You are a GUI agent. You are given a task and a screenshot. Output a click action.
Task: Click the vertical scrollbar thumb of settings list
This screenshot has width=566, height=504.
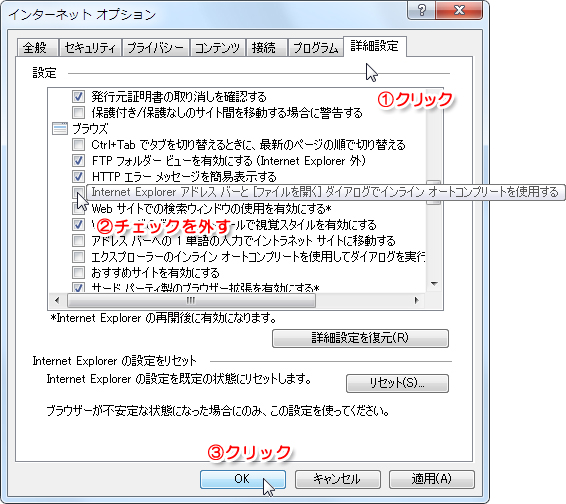434,193
